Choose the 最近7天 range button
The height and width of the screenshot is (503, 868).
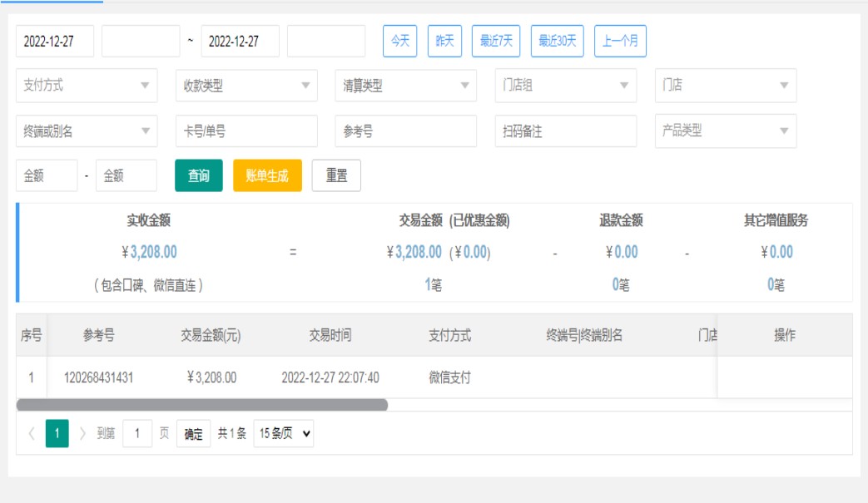click(x=496, y=41)
